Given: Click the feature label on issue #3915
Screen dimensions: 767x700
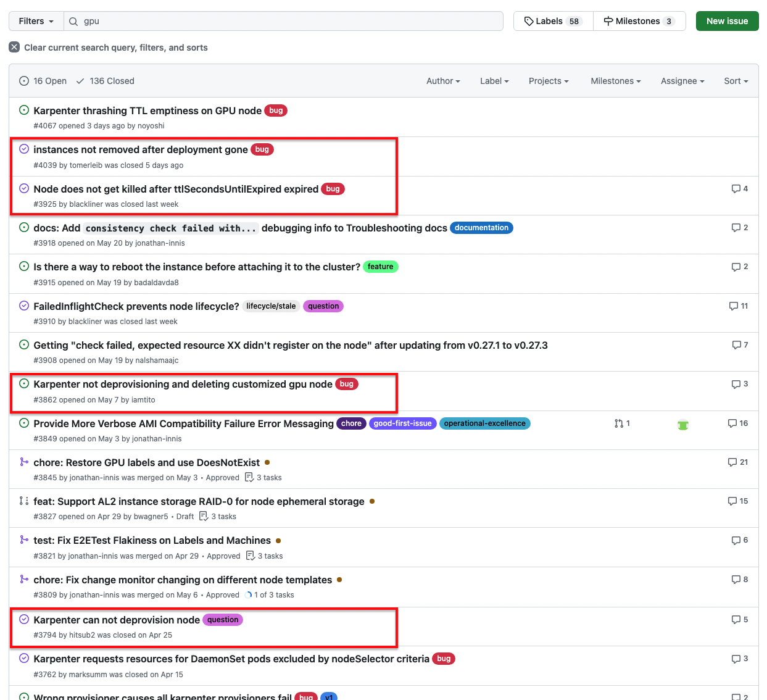Looking at the screenshot, I should 380,267.
